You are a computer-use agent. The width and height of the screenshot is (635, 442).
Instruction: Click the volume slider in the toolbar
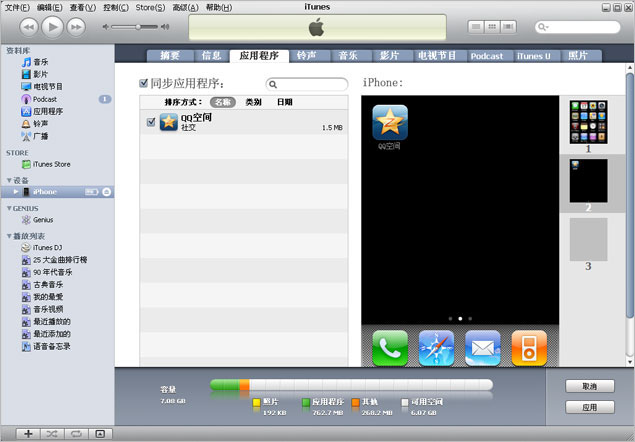point(137,26)
